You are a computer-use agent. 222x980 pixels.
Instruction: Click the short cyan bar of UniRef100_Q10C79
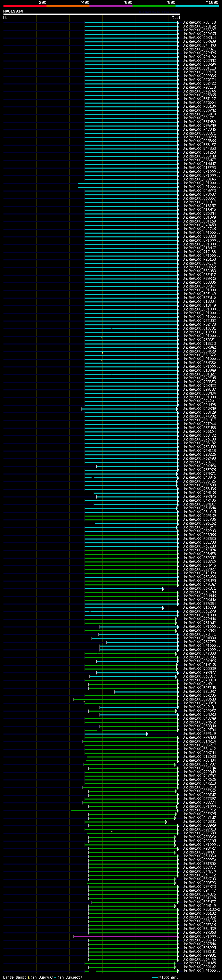point(125,608)
